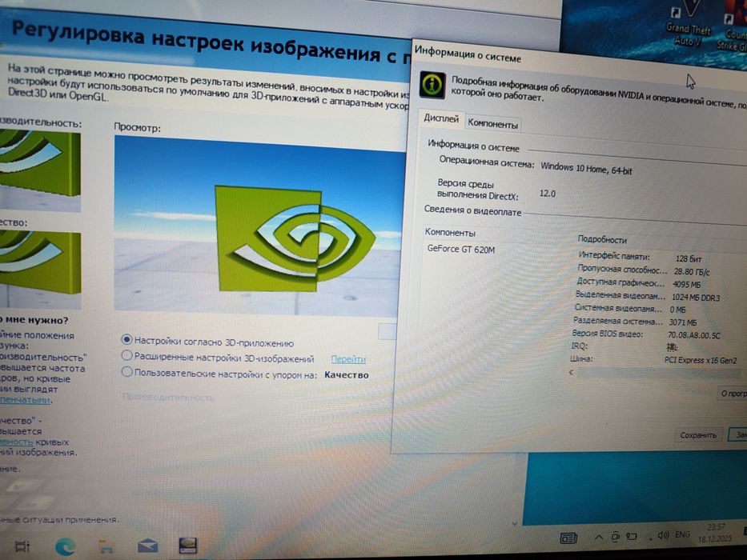
Task: Select 'Пользовательские настройки с упором на' radio option
Action: tap(127, 371)
